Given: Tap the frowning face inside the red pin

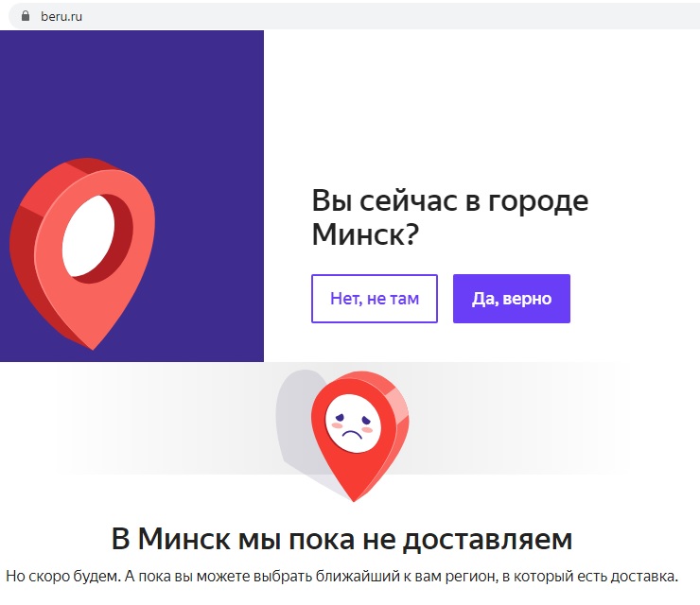Looking at the screenshot, I should 353,423.
